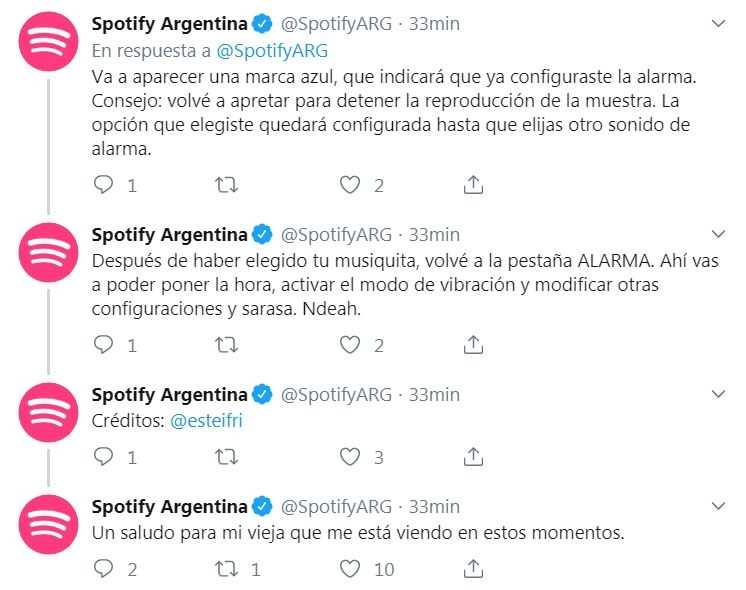This screenshot has height=590, width=746.
Task: Open more options on the first tweet
Action: point(718,22)
